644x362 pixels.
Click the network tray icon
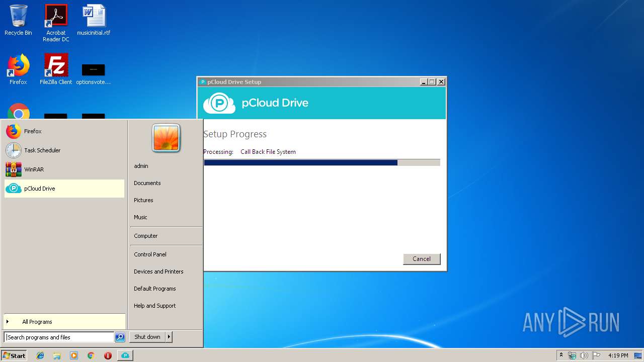(x=572, y=355)
